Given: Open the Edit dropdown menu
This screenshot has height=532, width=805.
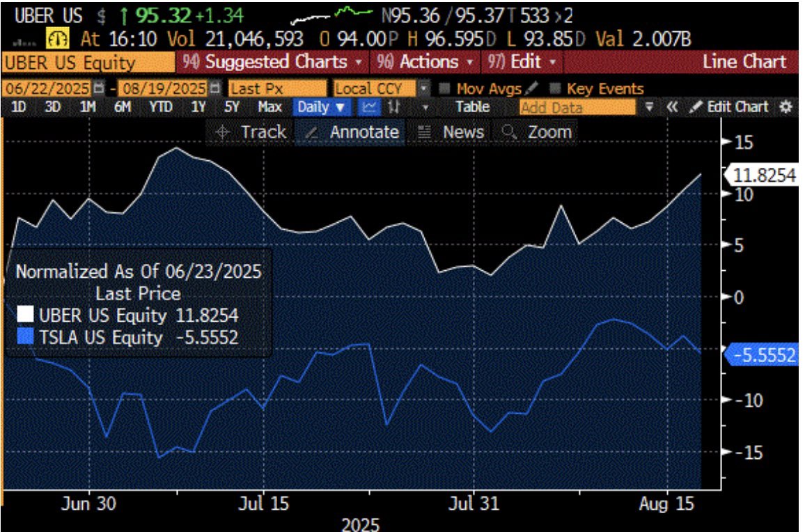Looking at the screenshot, I should 522,62.
